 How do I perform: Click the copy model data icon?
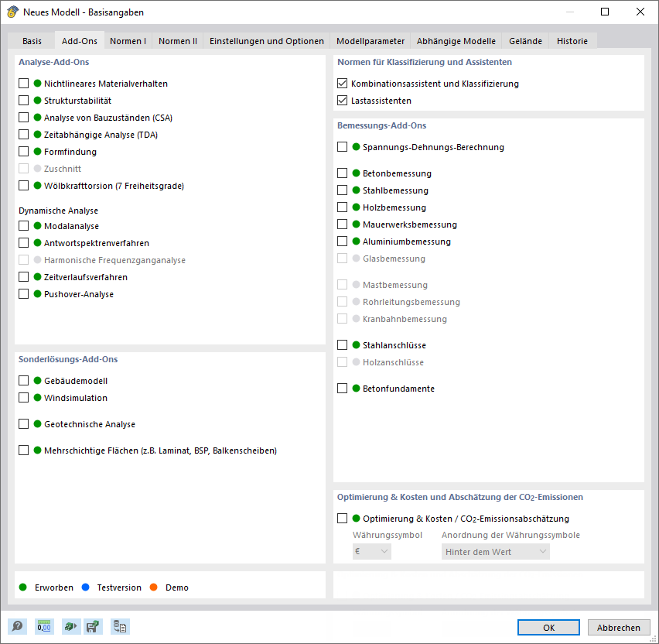click(120, 626)
